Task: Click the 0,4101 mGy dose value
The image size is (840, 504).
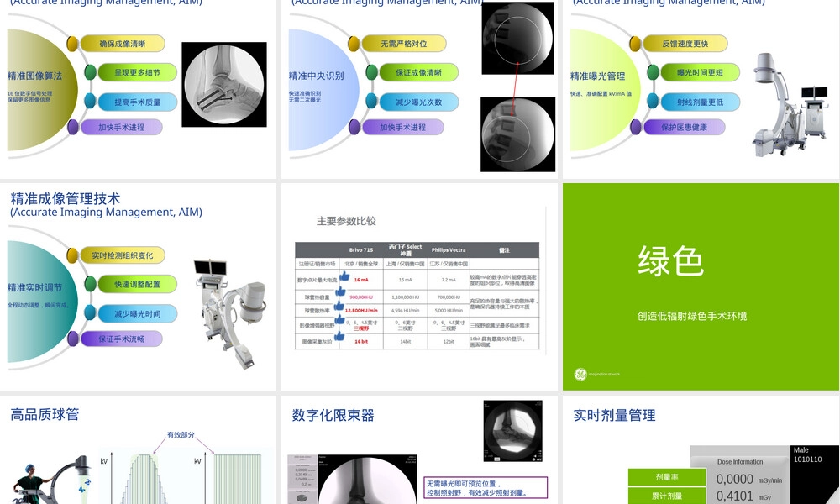Action: 743,496
